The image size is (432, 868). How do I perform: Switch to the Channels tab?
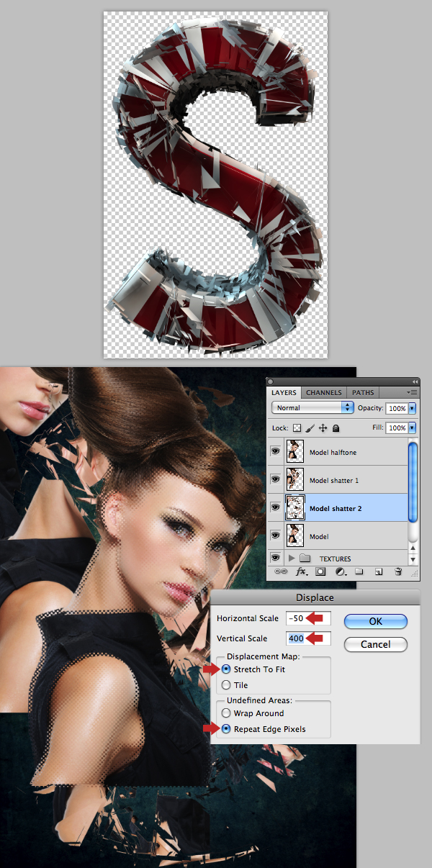[324, 393]
